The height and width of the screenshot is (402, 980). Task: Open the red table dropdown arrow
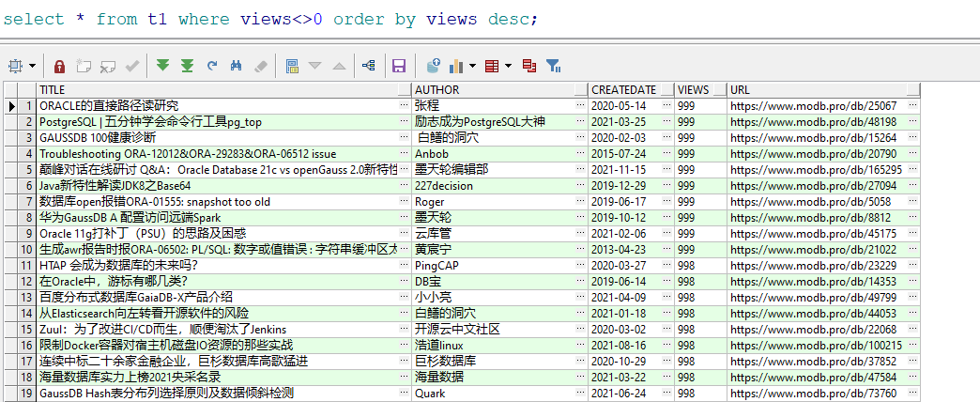click(x=508, y=66)
